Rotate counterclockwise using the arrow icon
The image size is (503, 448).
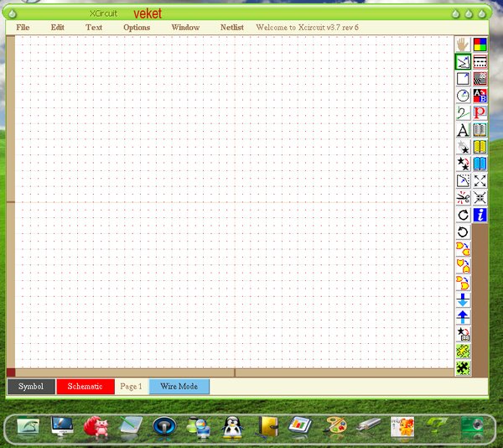pyautogui.click(x=463, y=232)
